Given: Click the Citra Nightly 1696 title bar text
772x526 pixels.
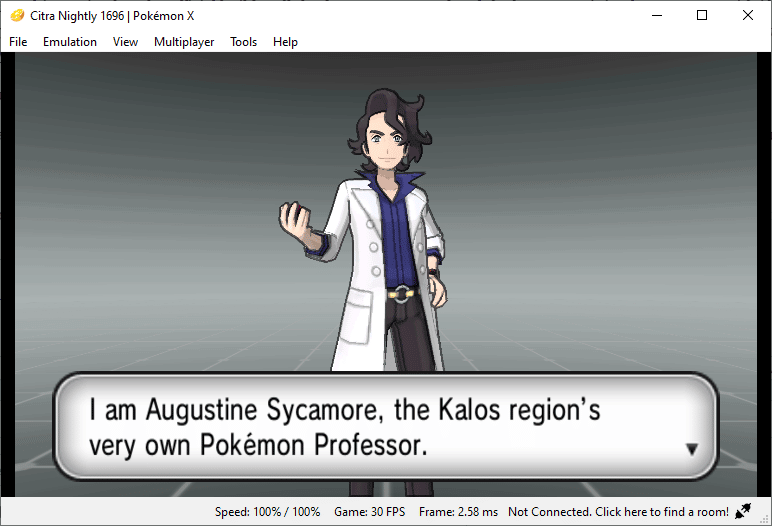Looking at the screenshot, I should (x=112, y=16).
